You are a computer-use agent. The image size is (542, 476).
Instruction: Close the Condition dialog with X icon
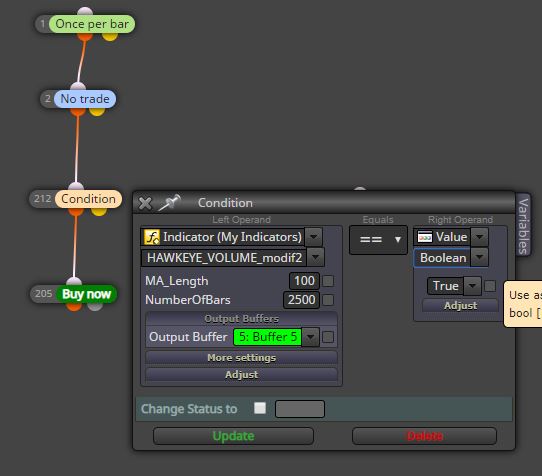(145, 203)
